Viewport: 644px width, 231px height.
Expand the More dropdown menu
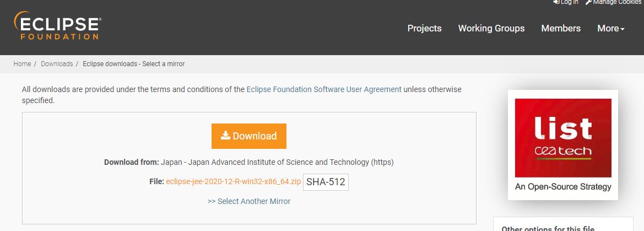[610, 28]
